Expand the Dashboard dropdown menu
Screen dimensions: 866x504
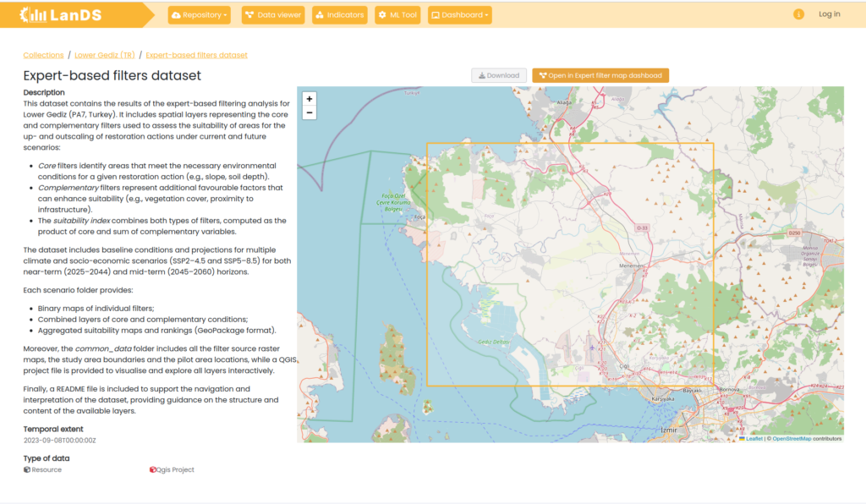(459, 15)
